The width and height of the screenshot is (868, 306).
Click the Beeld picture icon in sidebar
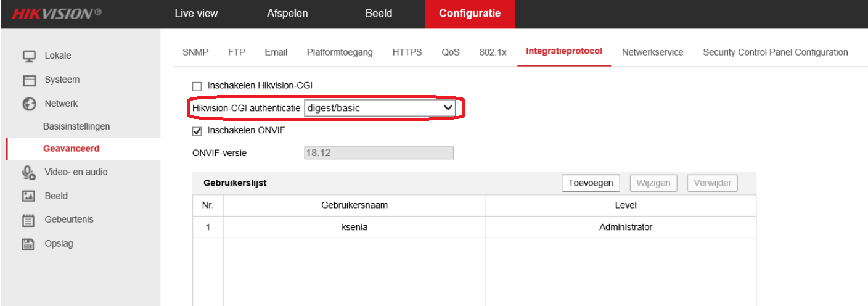click(x=30, y=196)
